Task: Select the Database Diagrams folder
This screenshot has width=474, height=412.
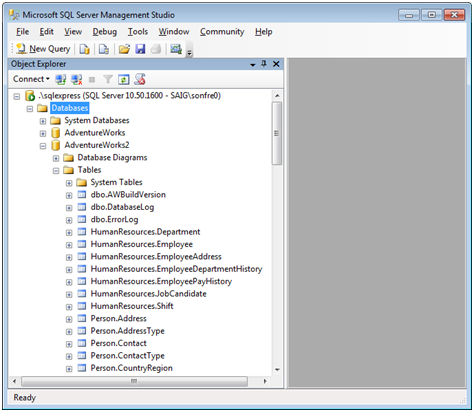Action: (x=112, y=158)
